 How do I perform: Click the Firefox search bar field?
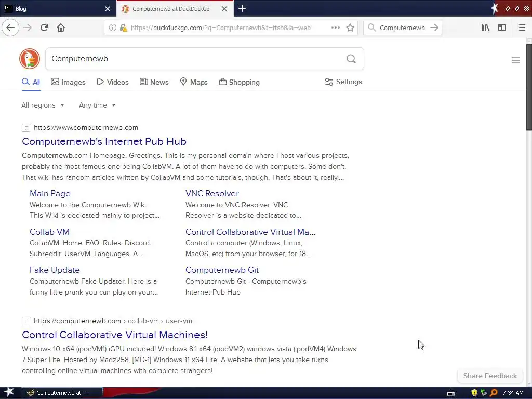pos(402,28)
